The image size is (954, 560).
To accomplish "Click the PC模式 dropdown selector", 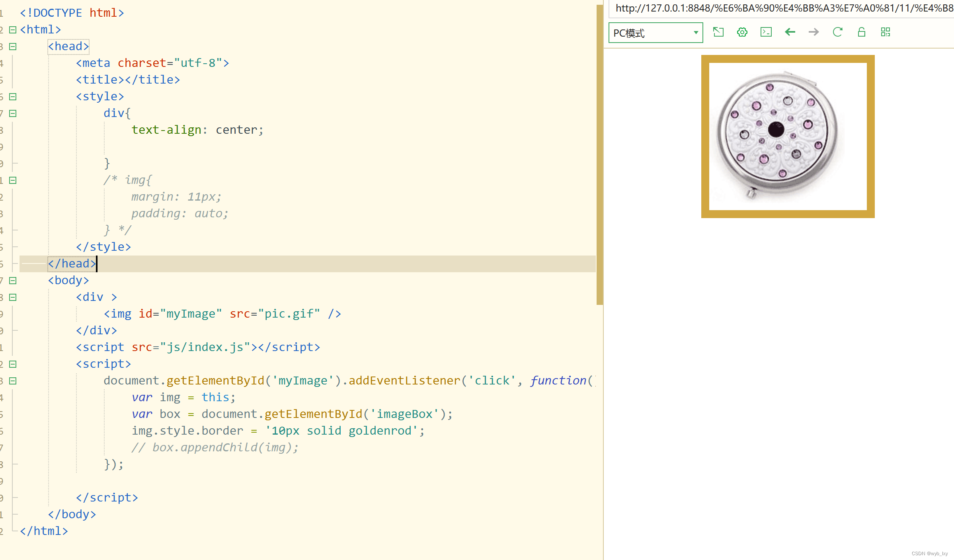I will [656, 32].
